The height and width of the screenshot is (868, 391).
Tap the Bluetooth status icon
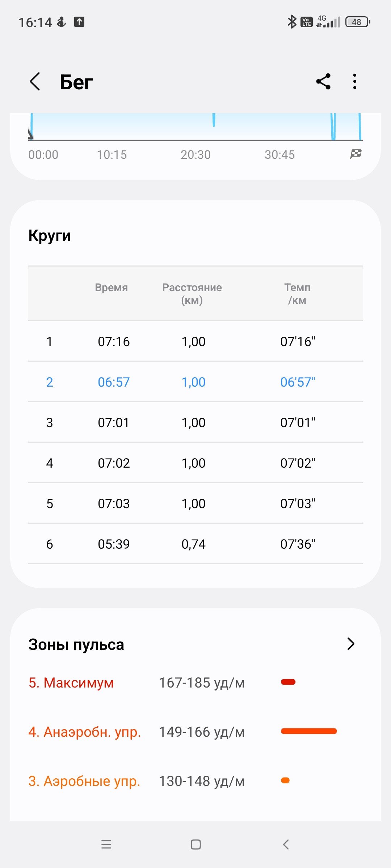(291, 22)
